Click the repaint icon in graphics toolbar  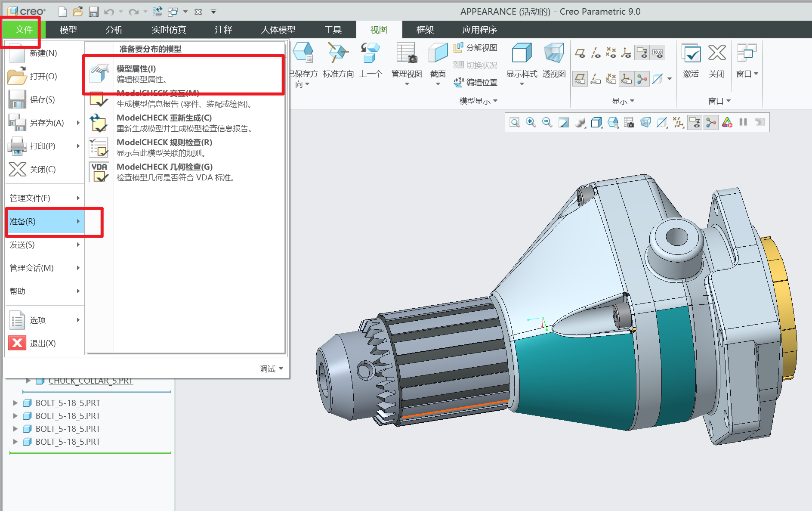click(x=564, y=123)
